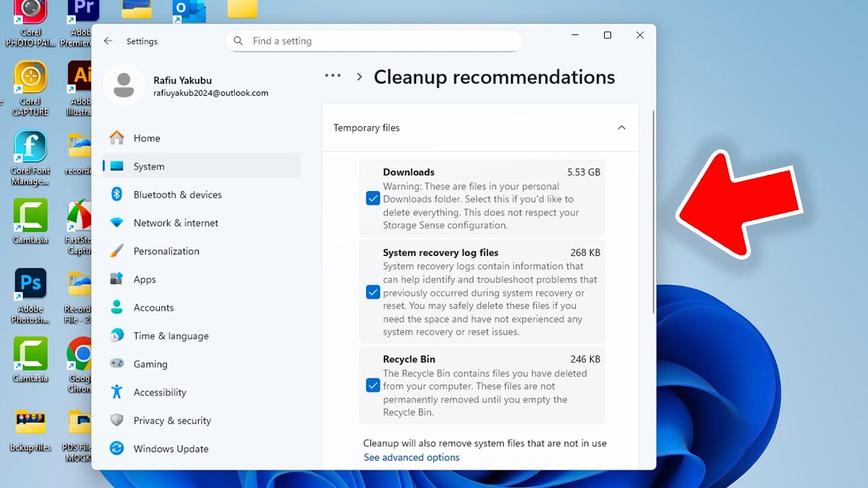868x488 pixels.
Task: Open Network & internet settings
Action: (x=201, y=223)
